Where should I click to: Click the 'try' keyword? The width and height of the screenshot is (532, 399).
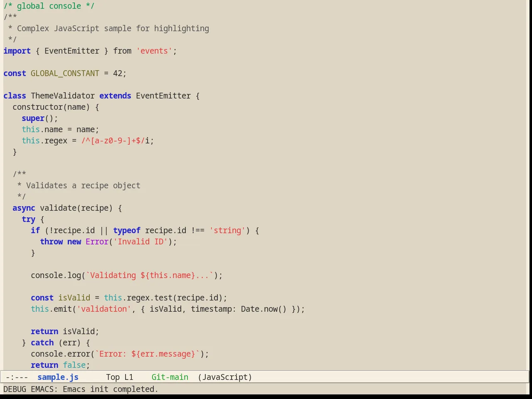(28, 219)
